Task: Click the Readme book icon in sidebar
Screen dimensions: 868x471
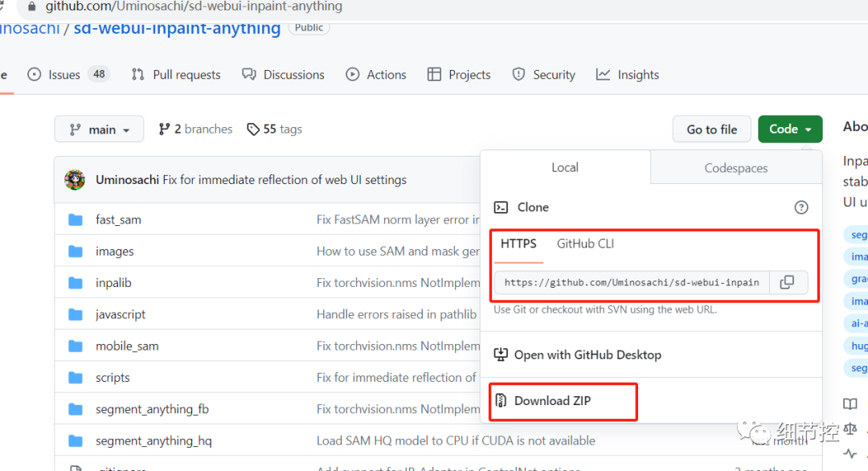Action: coord(850,404)
